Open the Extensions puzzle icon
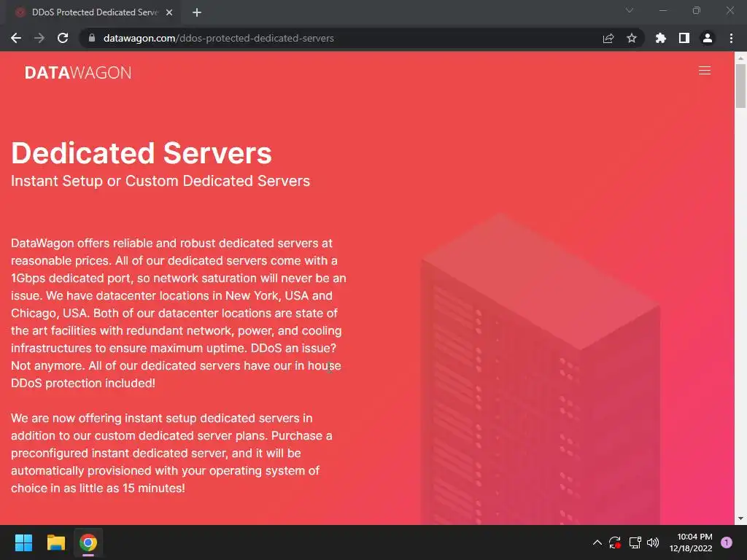Screen dimensions: 747x560 pyautogui.click(x=661, y=38)
